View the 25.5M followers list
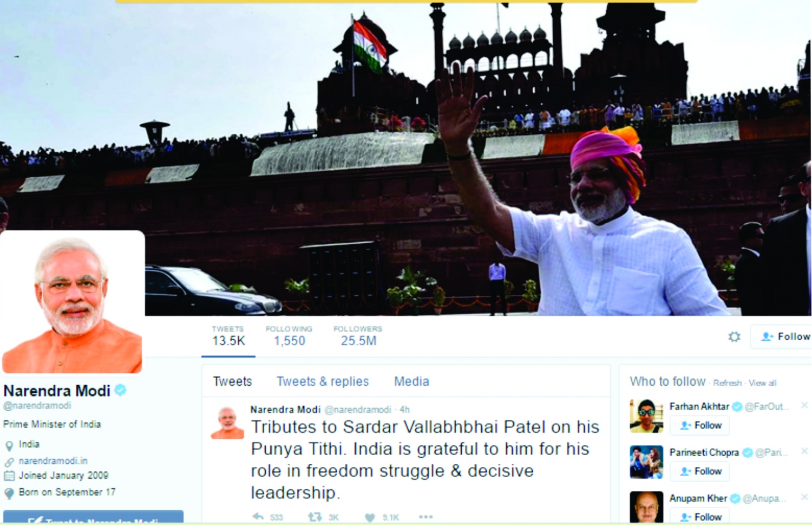This screenshot has width=812, height=525. tap(358, 336)
